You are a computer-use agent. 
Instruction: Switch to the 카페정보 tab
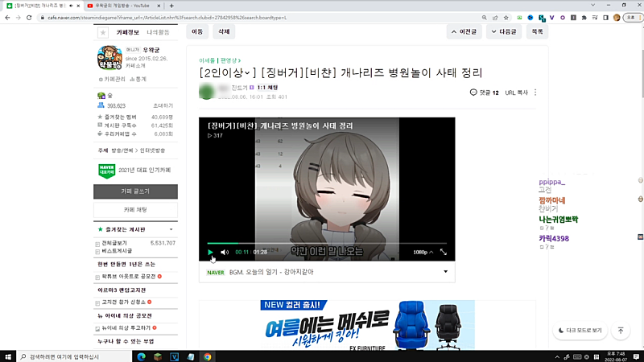tap(128, 32)
